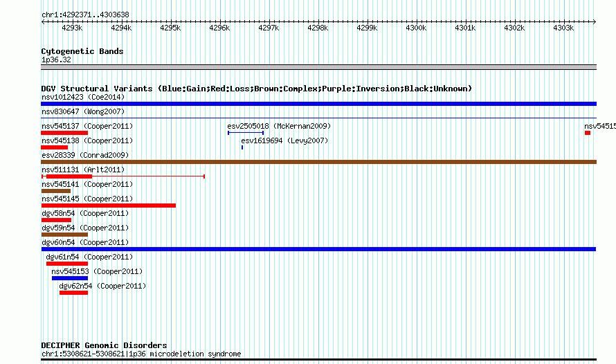Open the dgv61n54 (Cooper2011) variant label
The image size is (616, 364).
tap(89, 257)
